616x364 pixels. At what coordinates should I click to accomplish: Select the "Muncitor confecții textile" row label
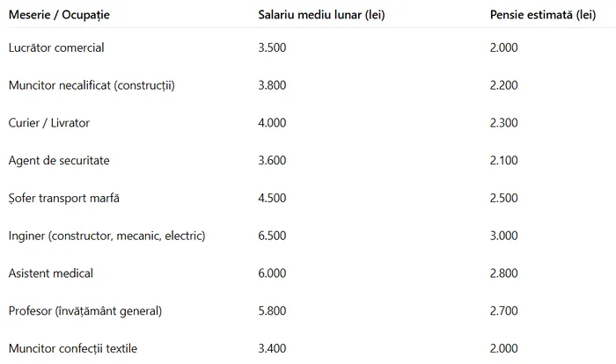(73, 350)
